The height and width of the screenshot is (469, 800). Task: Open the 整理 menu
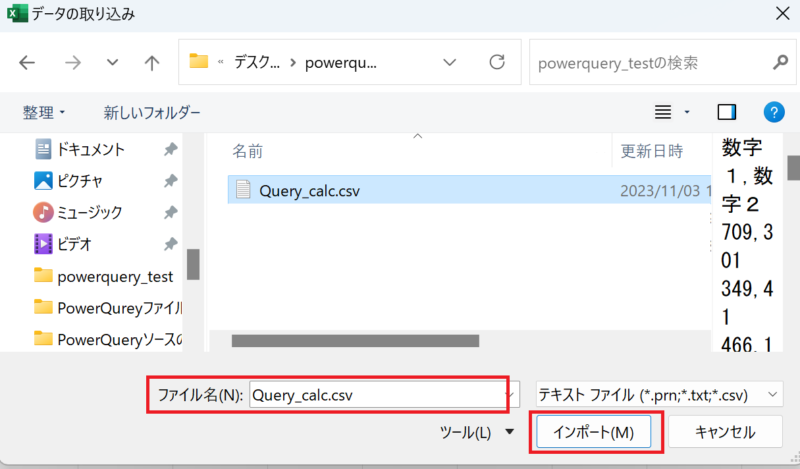pyautogui.click(x=44, y=112)
